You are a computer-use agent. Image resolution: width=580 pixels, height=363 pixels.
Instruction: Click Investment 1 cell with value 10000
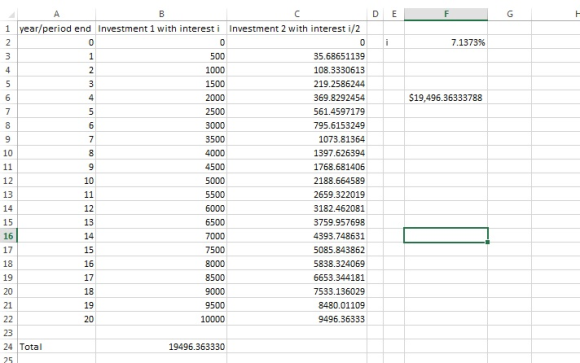pos(161,319)
